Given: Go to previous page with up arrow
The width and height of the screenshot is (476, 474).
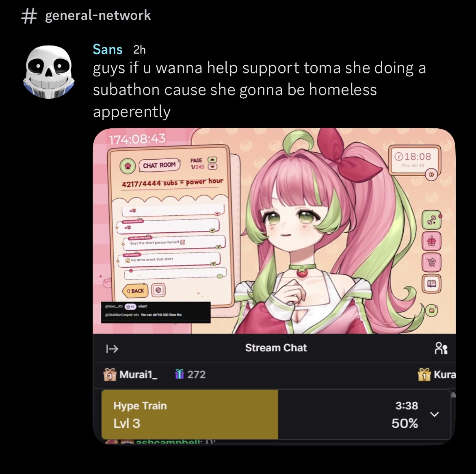Looking at the screenshot, I should (212, 160).
